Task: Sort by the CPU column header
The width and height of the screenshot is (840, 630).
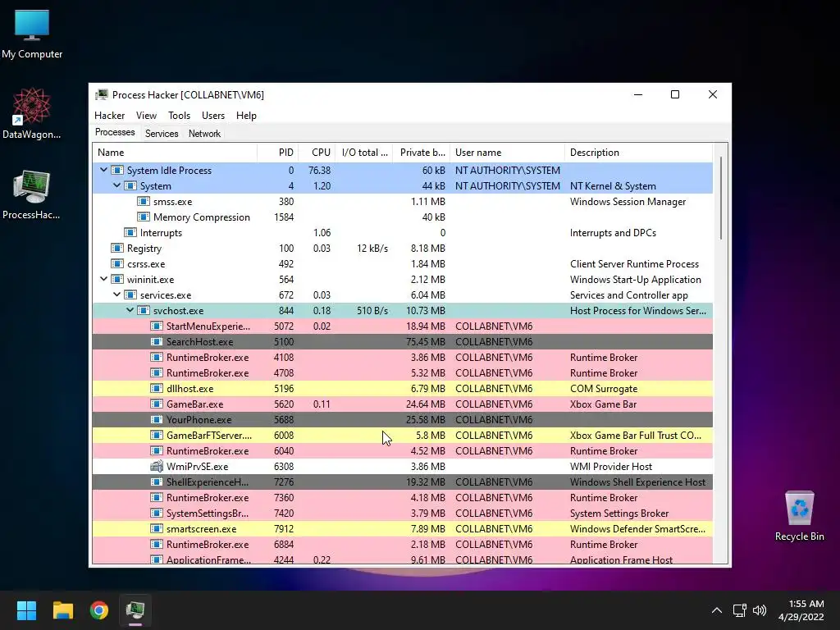Action: 317,153
